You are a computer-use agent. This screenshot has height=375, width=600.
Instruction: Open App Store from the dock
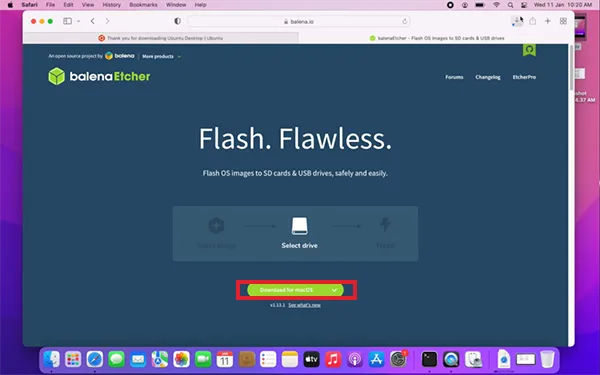(376, 359)
